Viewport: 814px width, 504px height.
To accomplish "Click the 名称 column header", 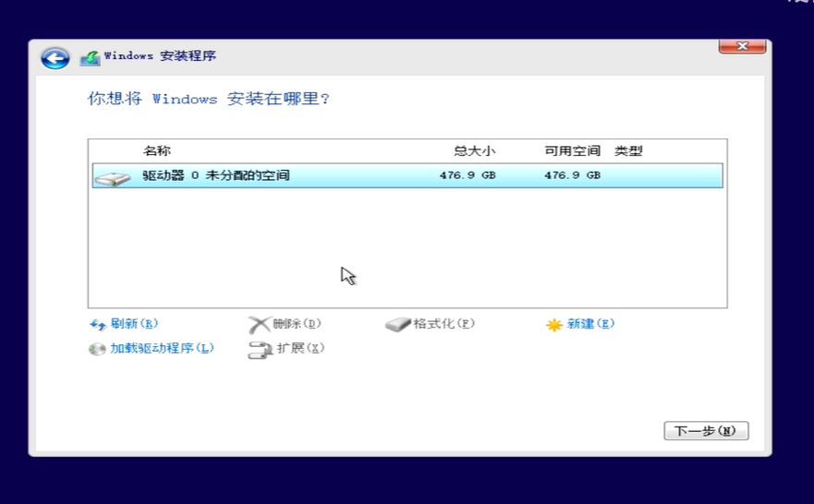I will pos(157,150).
